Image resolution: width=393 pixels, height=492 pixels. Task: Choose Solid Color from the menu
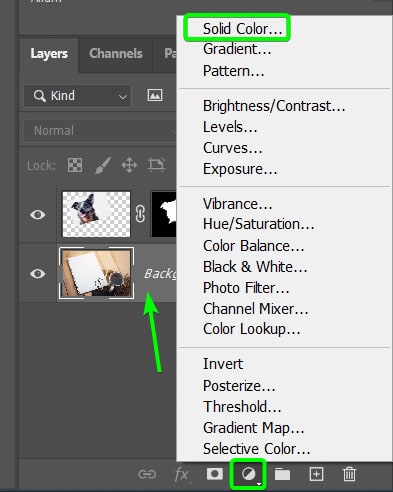coord(242,29)
